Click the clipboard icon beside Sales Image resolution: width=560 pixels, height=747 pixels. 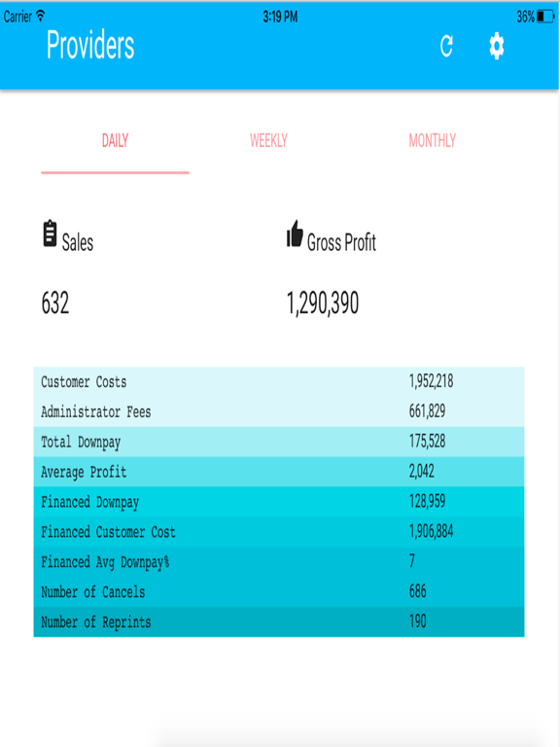(x=50, y=233)
